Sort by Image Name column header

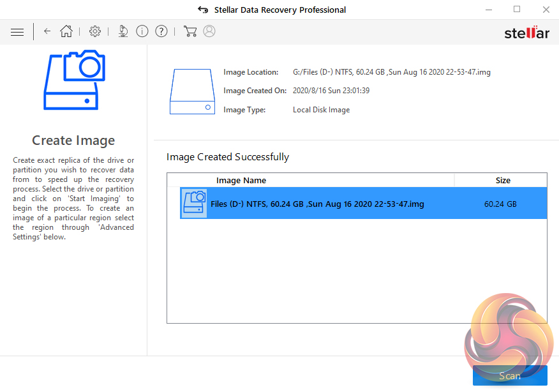241,181
